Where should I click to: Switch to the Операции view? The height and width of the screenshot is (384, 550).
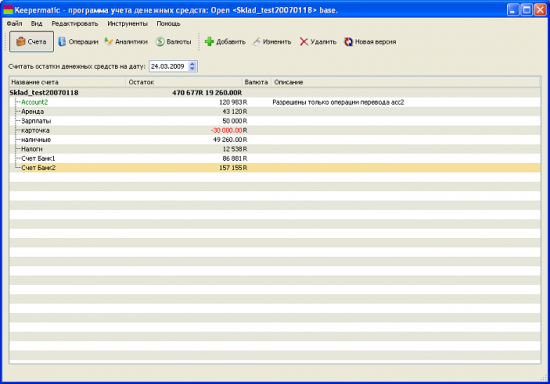78,42
